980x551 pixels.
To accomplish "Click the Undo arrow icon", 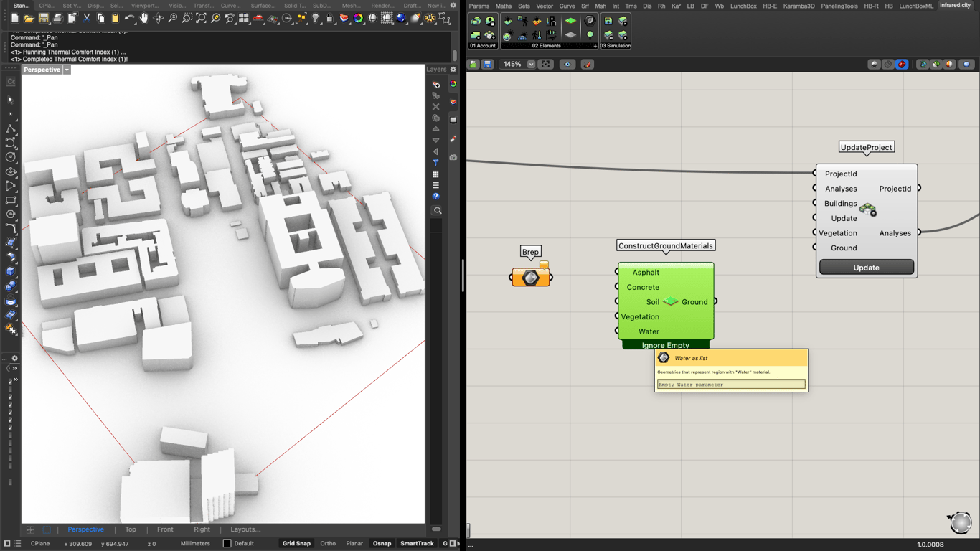I will (x=129, y=18).
